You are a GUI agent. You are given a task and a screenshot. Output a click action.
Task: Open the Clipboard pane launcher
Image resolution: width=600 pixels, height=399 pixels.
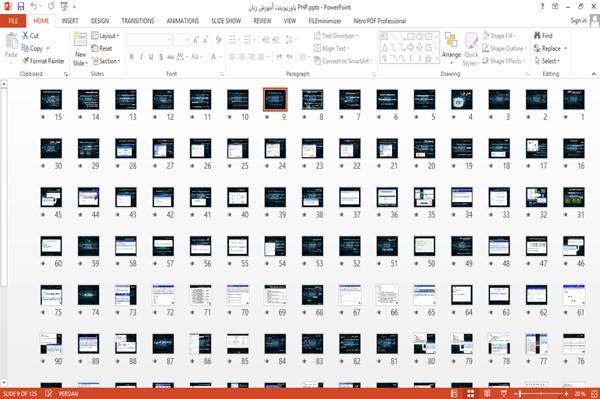point(66,74)
